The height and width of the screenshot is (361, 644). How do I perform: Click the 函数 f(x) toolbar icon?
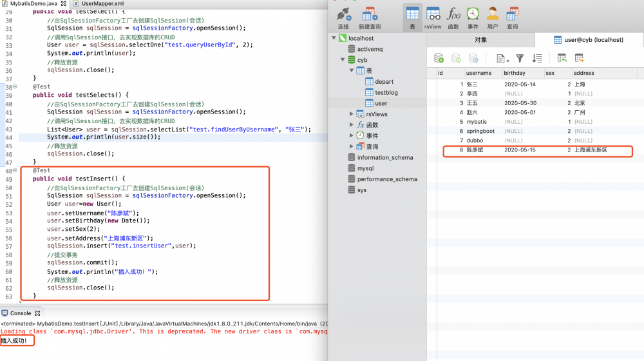tap(453, 18)
